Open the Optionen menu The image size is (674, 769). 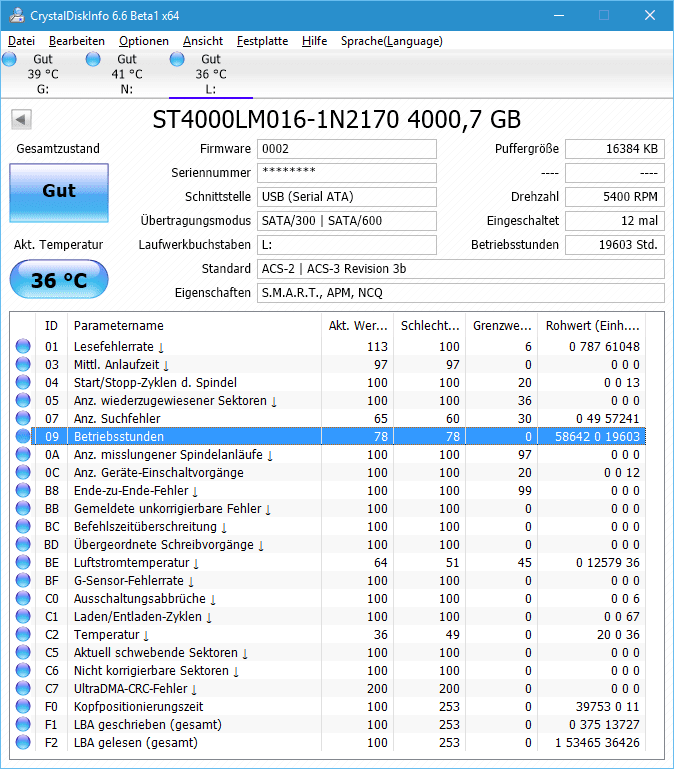[x=144, y=41]
